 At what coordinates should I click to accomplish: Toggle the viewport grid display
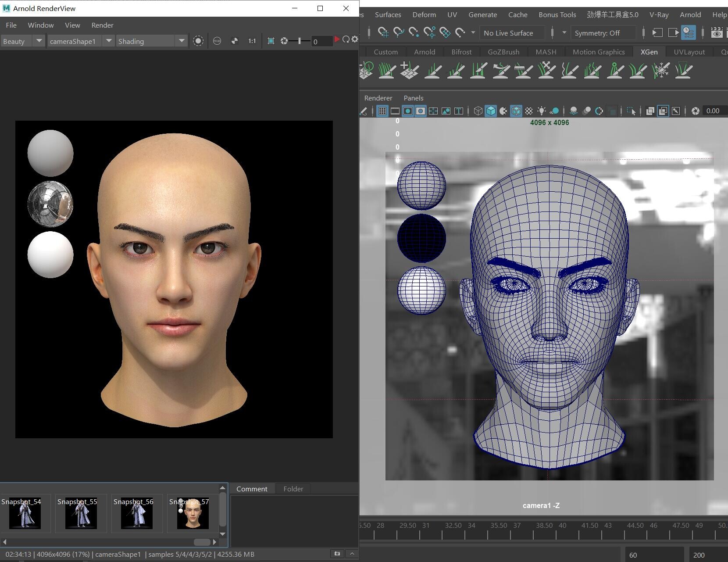tap(382, 111)
